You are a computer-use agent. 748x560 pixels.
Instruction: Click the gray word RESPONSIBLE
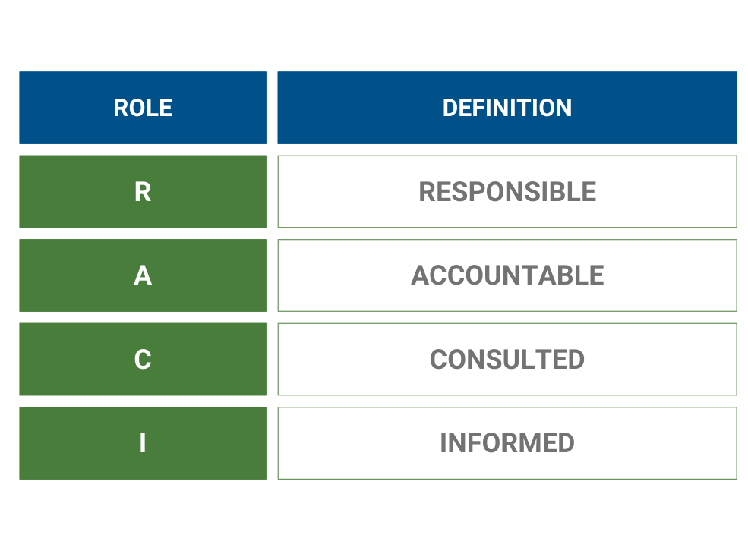(507, 192)
